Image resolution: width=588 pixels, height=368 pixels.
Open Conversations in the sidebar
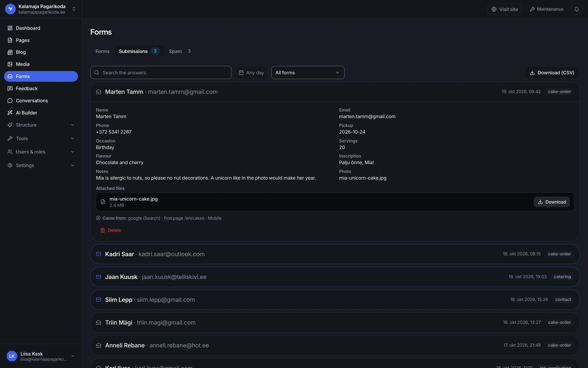(x=41, y=100)
